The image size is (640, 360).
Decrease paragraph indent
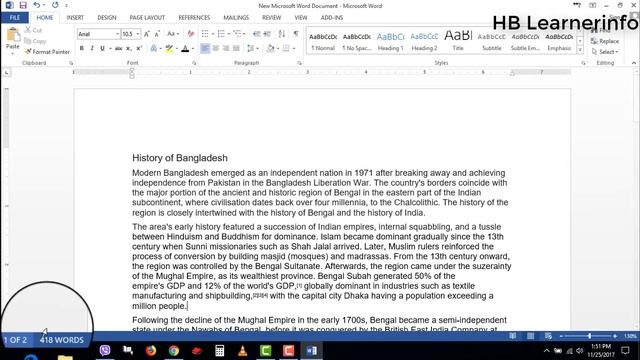(256, 34)
